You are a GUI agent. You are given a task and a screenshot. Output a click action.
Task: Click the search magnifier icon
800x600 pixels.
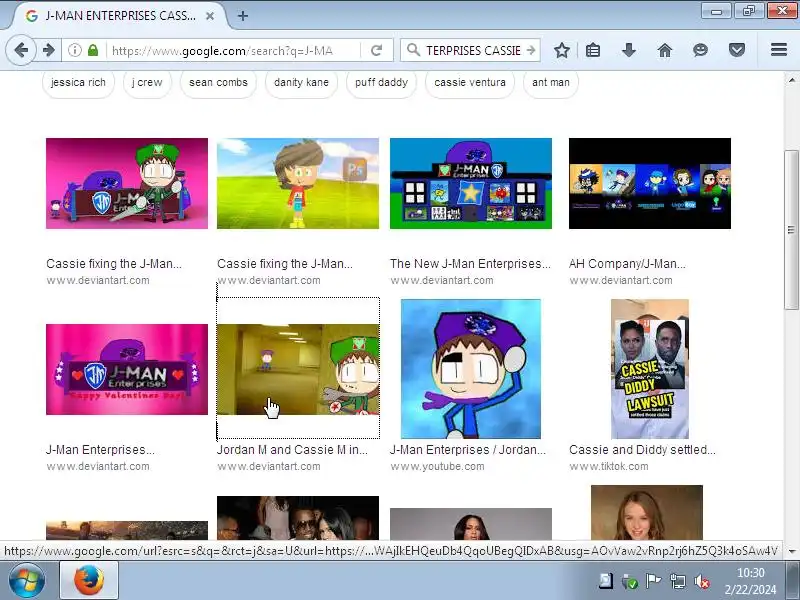(413, 50)
